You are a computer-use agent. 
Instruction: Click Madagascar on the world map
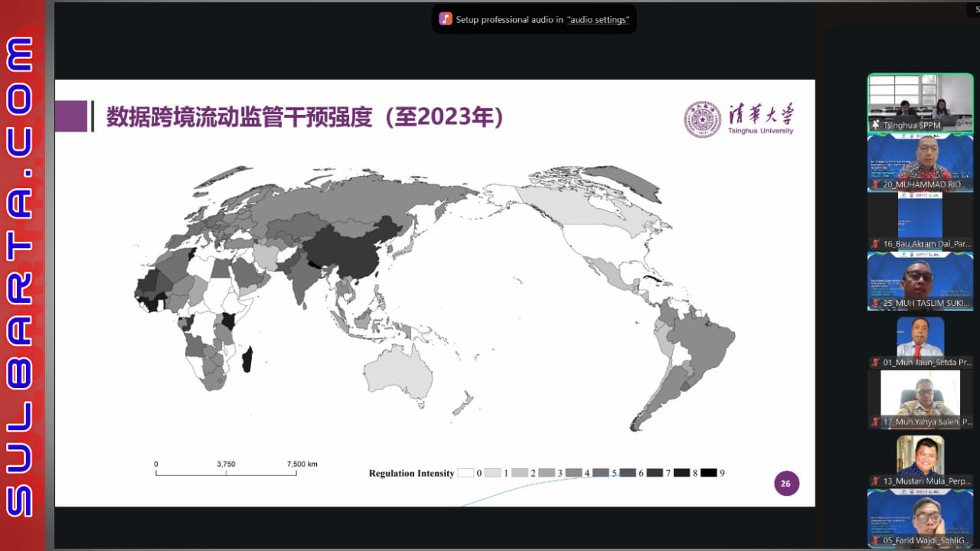pos(247,359)
